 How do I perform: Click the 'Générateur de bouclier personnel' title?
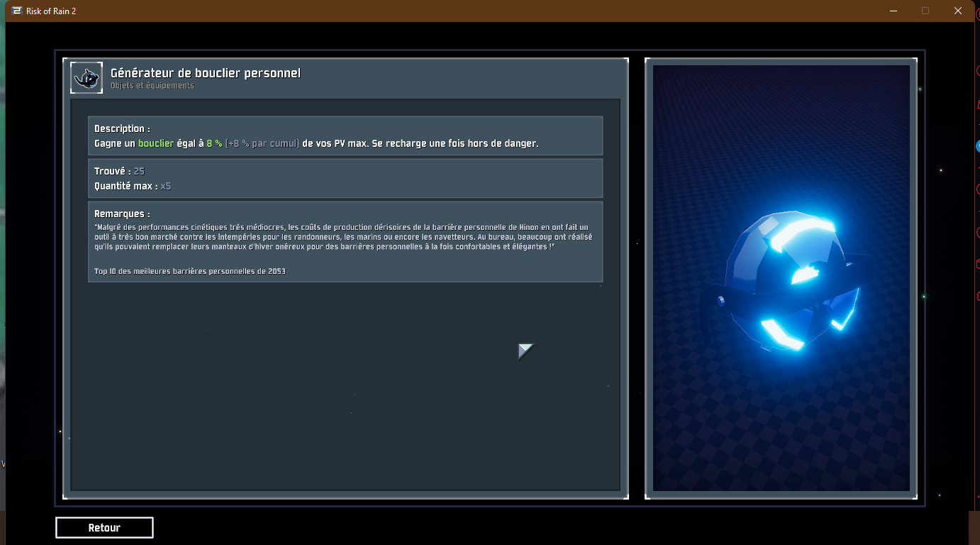click(x=205, y=73)
